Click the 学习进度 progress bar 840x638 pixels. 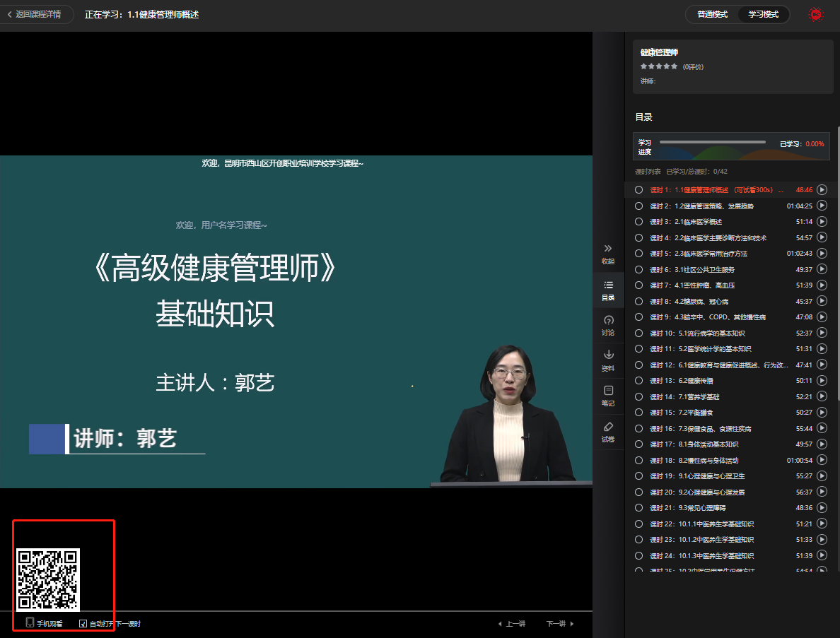click(713, 143)
